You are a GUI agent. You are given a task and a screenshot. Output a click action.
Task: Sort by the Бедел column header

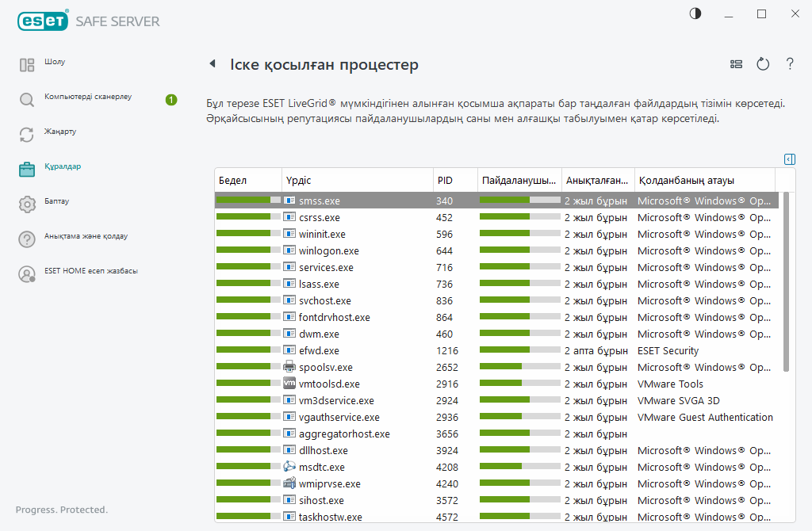247,180
